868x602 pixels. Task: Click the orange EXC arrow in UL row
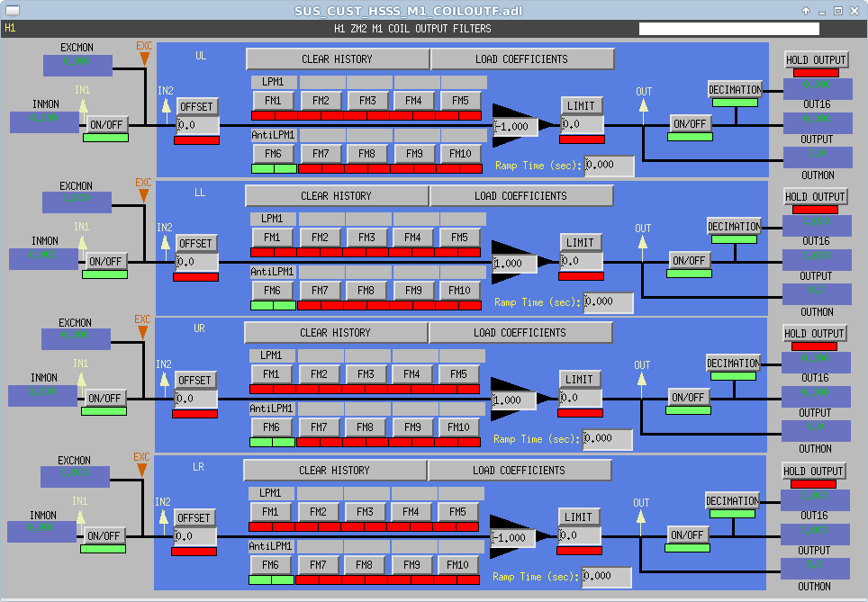click(x=144, y=58)
